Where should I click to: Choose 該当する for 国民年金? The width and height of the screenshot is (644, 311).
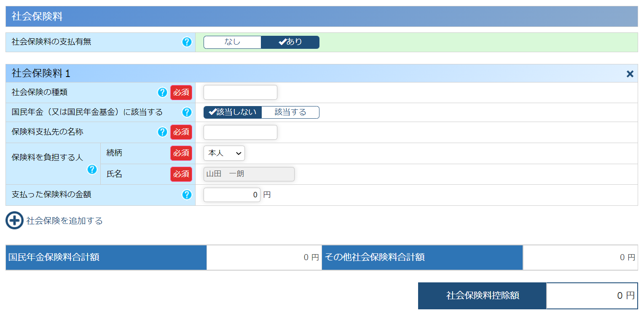pos(290,112)
